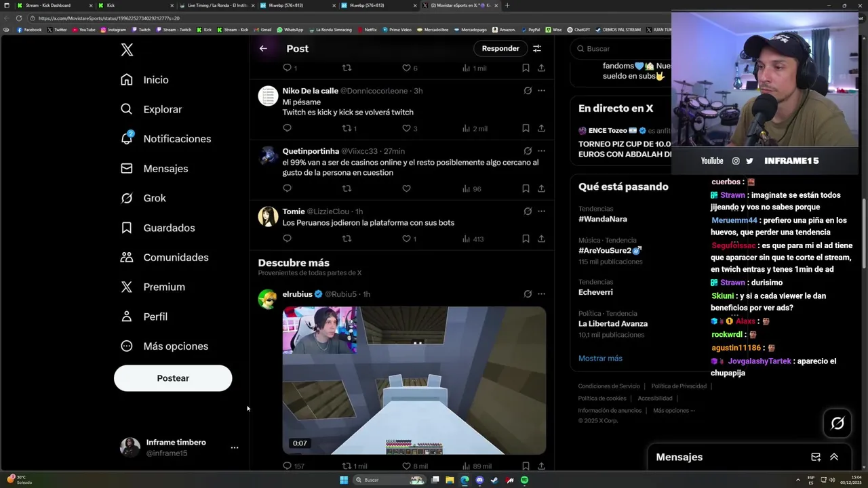Screen dimensions: 868x488
Task: Play elrubius Minecraft video
Action: point(414,380)
